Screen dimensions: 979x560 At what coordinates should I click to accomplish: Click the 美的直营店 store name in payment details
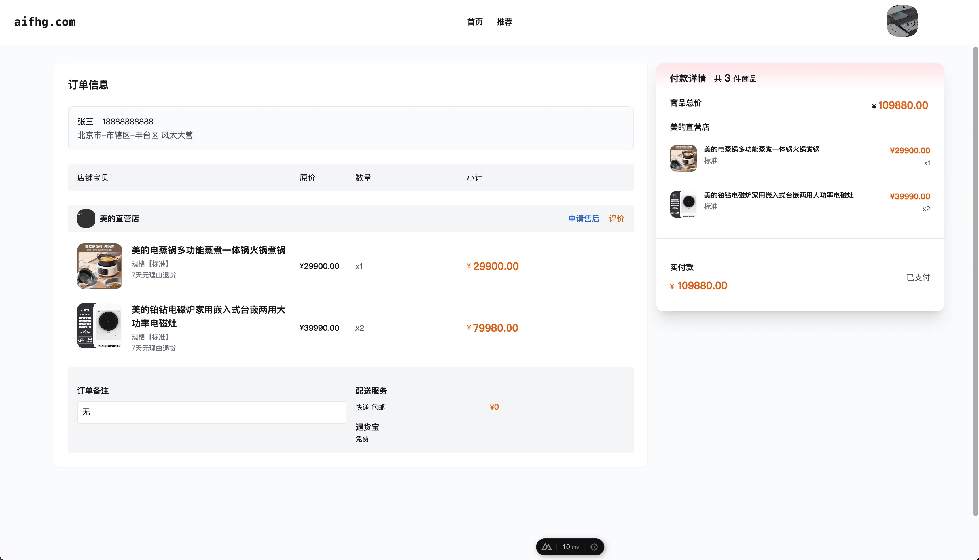click(x=690, y=127)
